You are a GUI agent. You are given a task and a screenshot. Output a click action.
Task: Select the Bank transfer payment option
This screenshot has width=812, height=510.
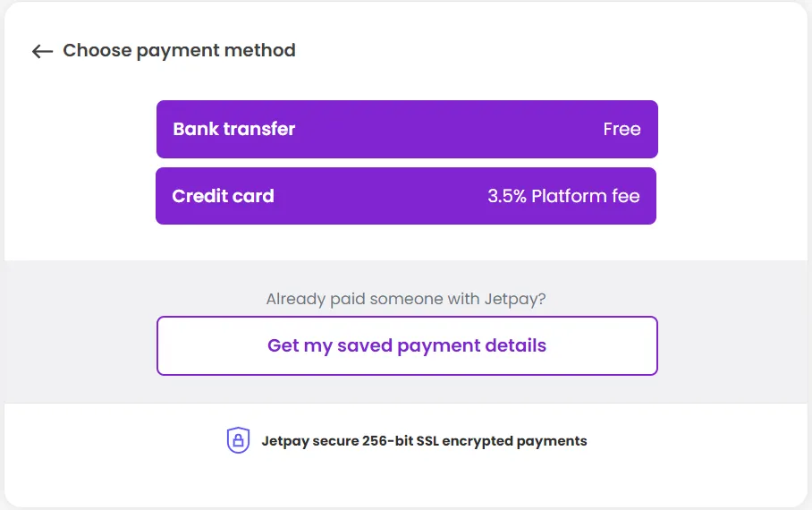click(x=407, y=129)
